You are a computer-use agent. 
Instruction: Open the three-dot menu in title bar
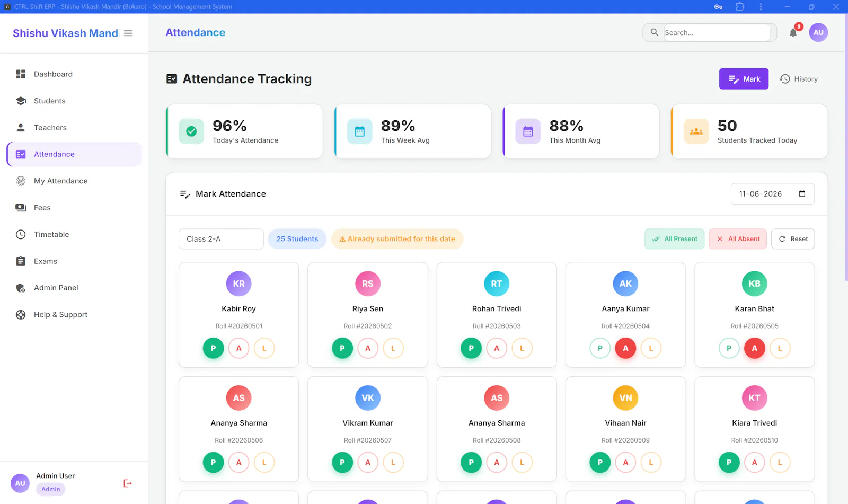coord(761,7)
